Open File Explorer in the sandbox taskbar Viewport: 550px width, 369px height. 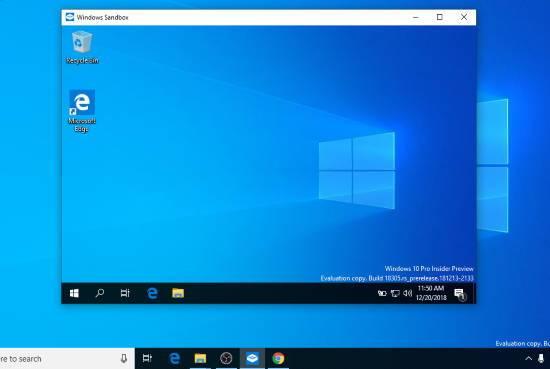click(178, 293)
